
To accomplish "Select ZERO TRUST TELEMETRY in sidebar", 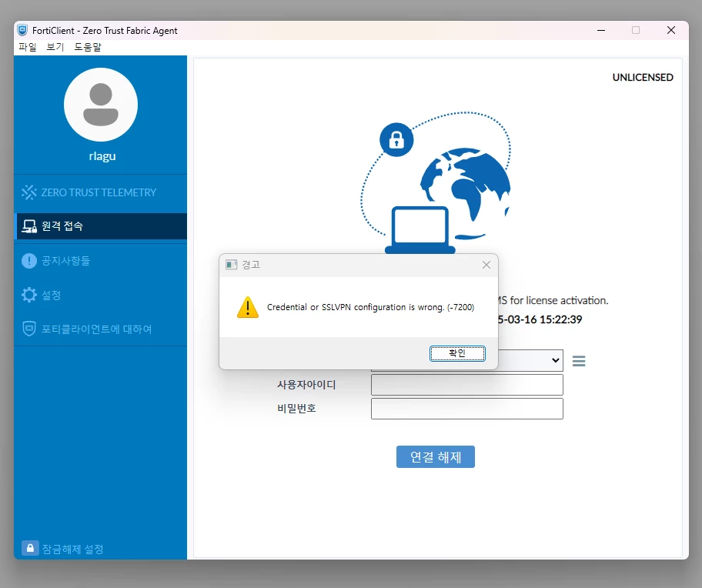I will pos(100,192).
